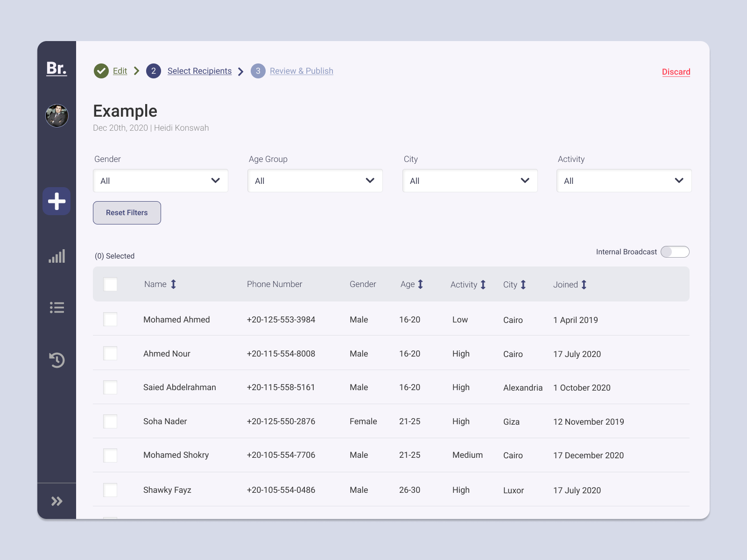Click the user profile avatar

(x=56, y=115)
